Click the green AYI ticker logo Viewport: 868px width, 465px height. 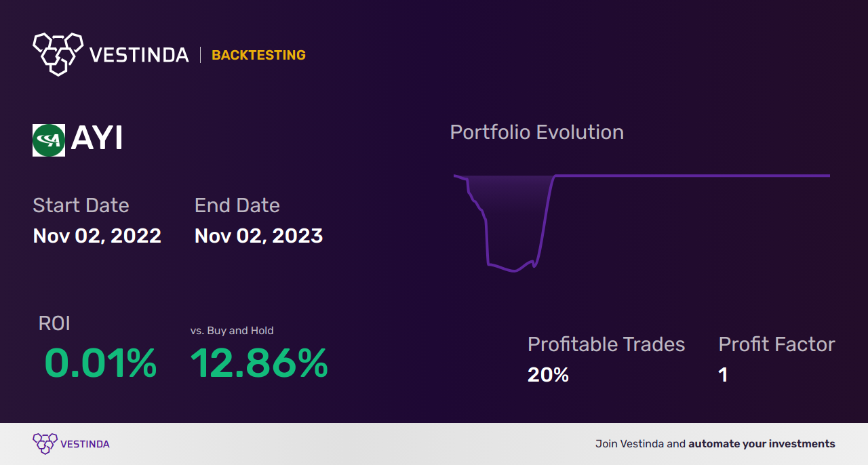(x=49, y=140)
